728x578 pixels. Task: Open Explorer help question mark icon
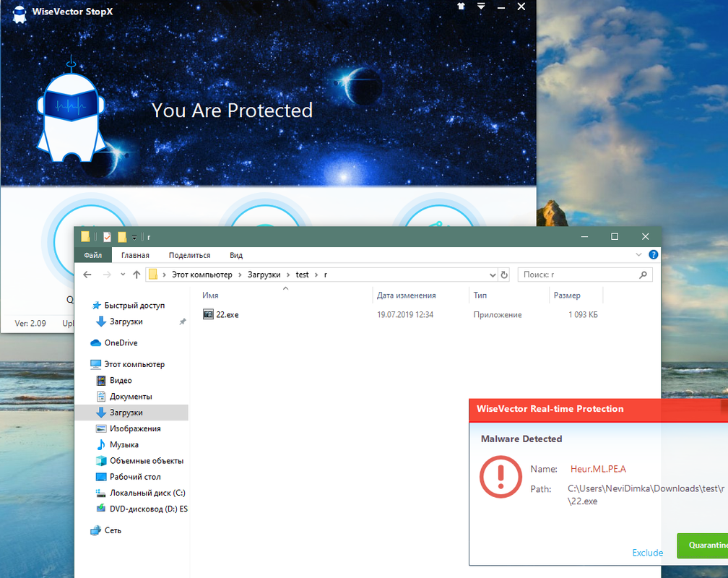point(653,254)
